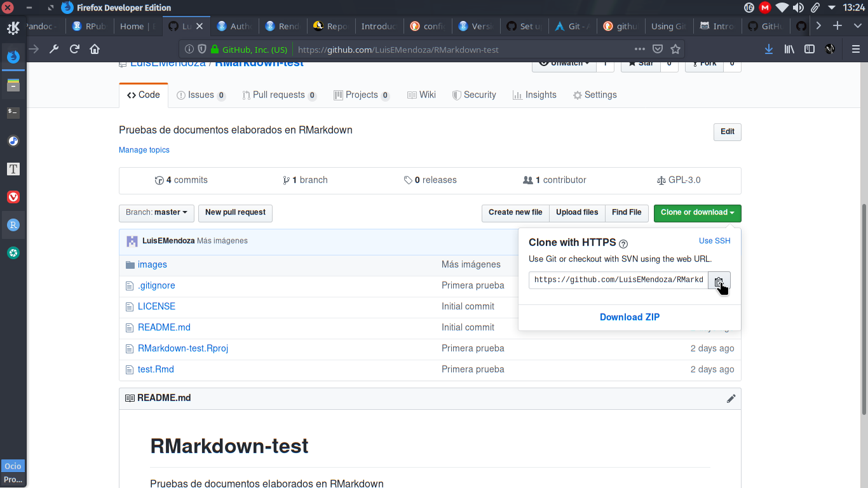Collapse the Clone or download dropdown

(697, 213)
